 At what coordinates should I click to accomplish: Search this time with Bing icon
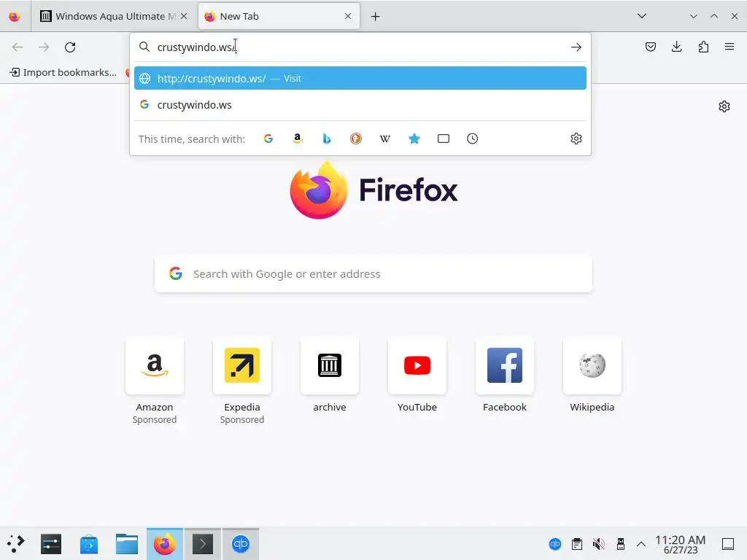coord(327,139)
